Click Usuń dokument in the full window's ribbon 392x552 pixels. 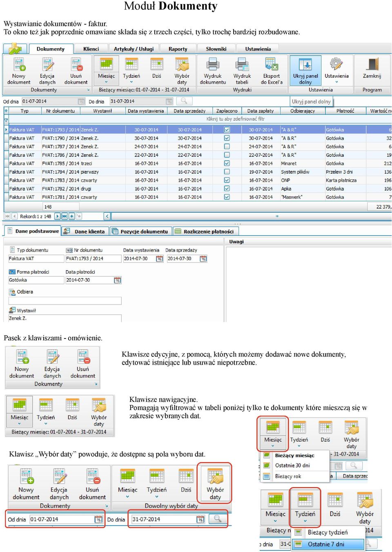76,71
